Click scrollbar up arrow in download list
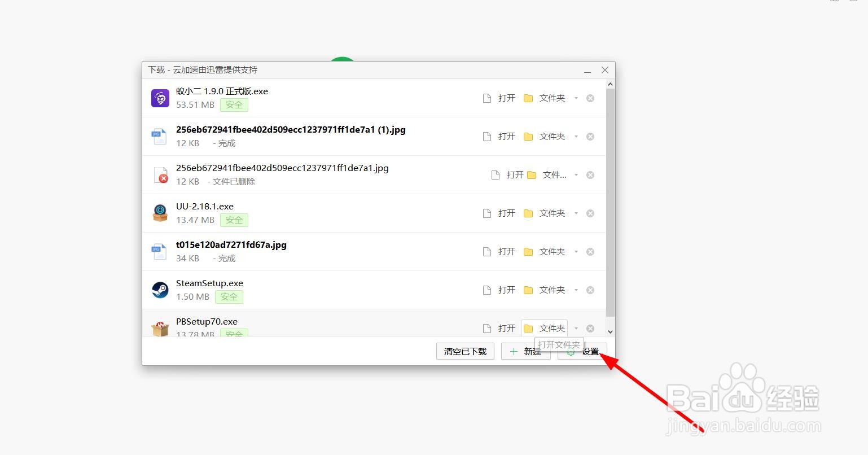The width and height of the screenshot is (868, 455). click(x=610, y=84)
